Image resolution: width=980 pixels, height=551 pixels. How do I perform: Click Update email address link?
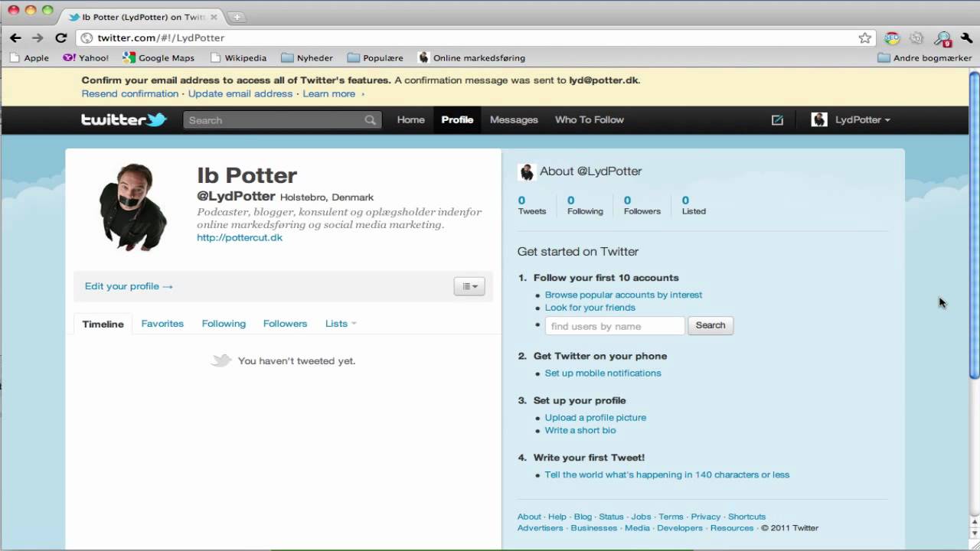point(240,93)
